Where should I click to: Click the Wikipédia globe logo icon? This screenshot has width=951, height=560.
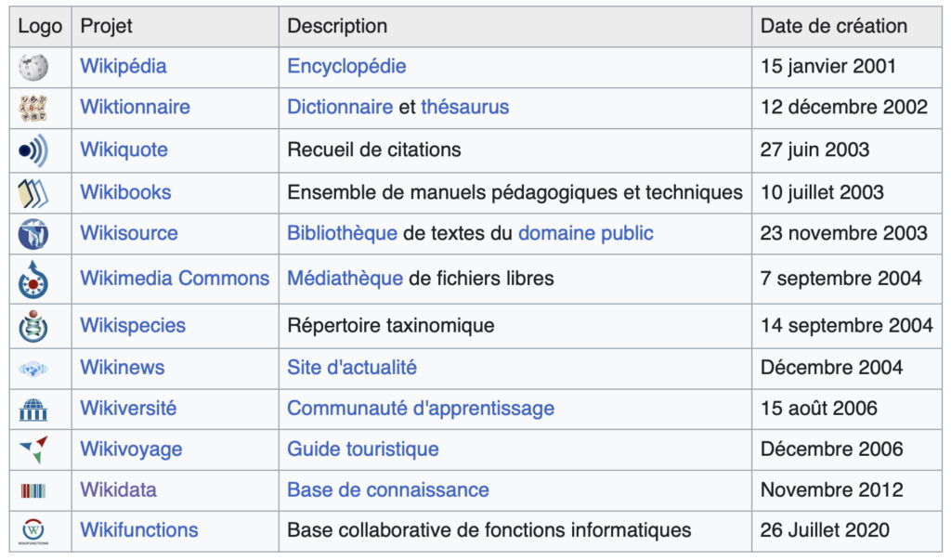pos(33,67)
